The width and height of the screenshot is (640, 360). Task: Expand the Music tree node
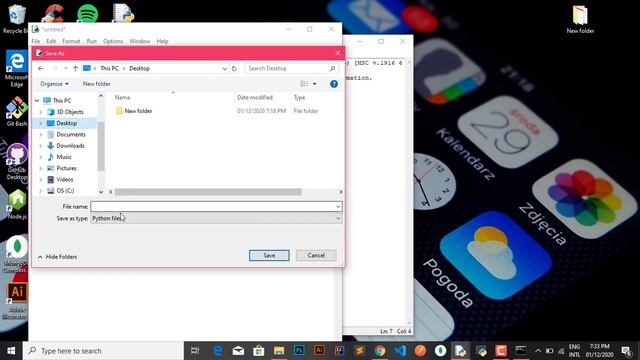[40, 157]
